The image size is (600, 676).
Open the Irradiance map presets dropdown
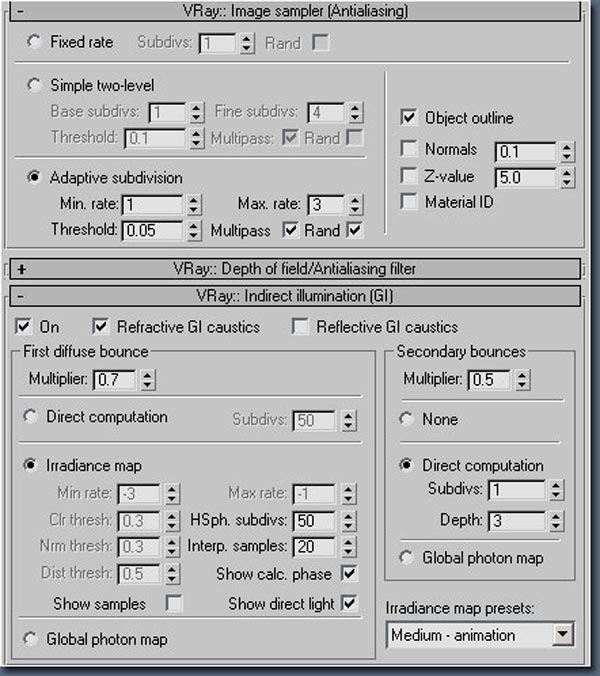pos(563,634)
